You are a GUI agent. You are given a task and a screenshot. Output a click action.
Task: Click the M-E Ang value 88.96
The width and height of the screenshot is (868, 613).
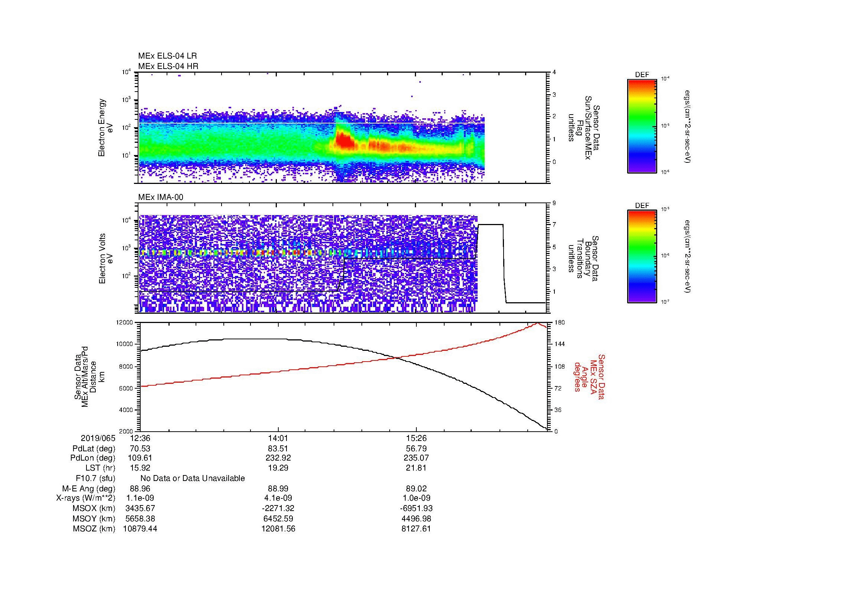pos(140,488)
